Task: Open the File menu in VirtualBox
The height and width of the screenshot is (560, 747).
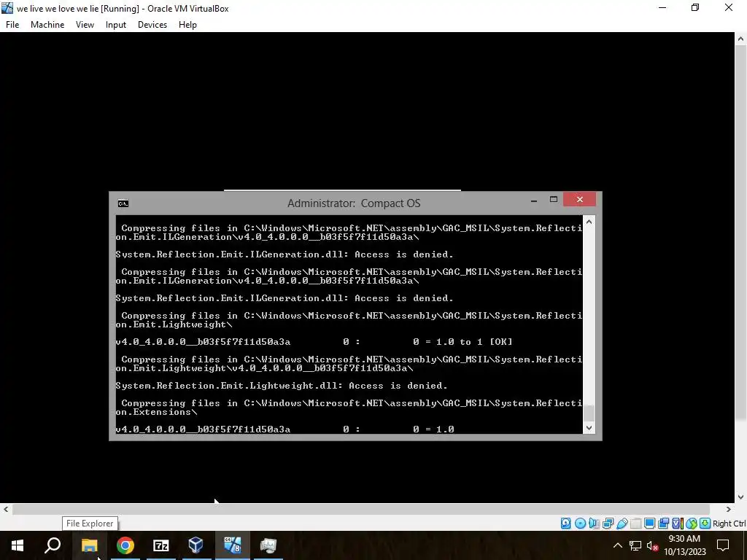Action: click(x=12, y=25)
